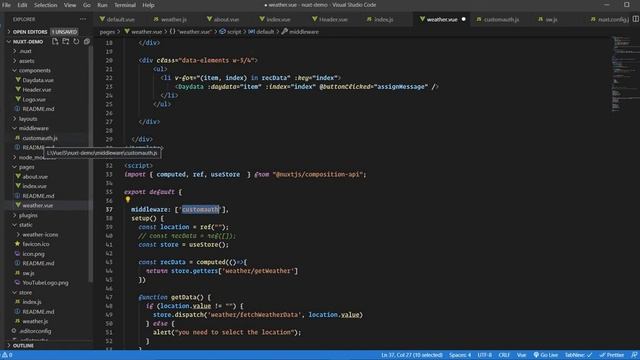The width and height of the screenshot is (640, 360).
Task: Select weather.vue in the pages folder
Action: (x=38, y=205)
